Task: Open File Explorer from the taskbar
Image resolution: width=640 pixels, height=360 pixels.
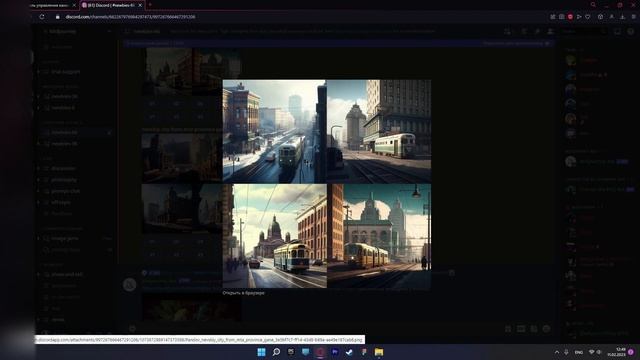Action: tap(379, 352)
